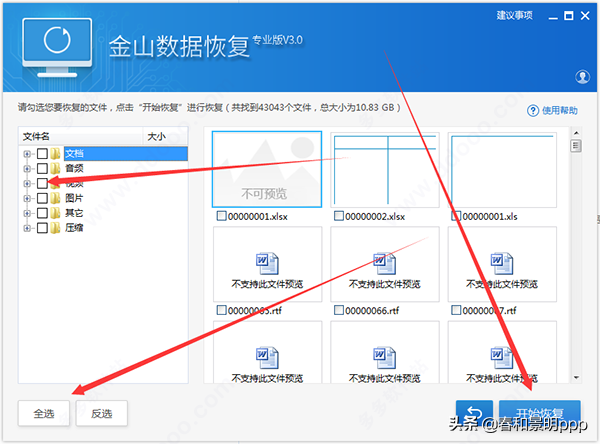Expand the 其它 tree node
The height and width of the screenshot is (444, 600).
tap(27, 213)
